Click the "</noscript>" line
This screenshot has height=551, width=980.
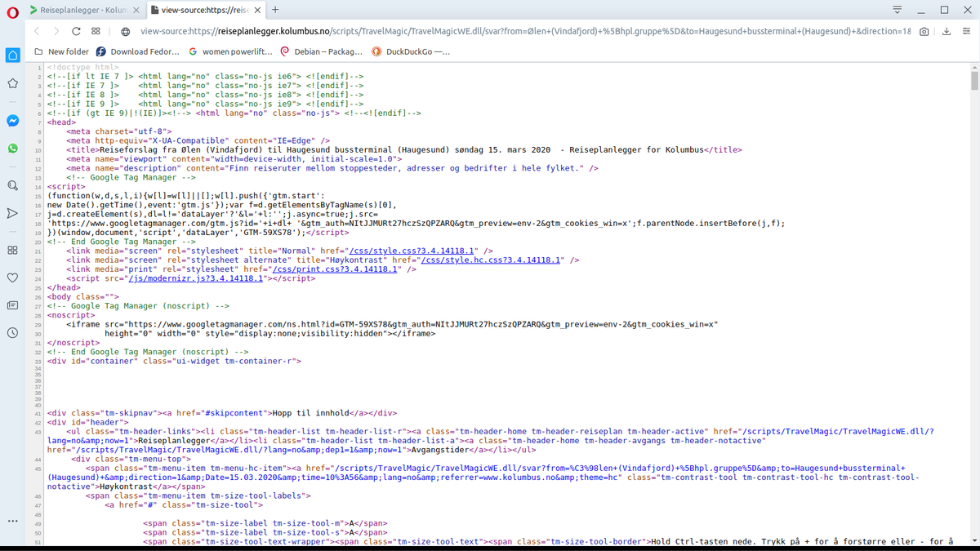[x=73, y=343]
